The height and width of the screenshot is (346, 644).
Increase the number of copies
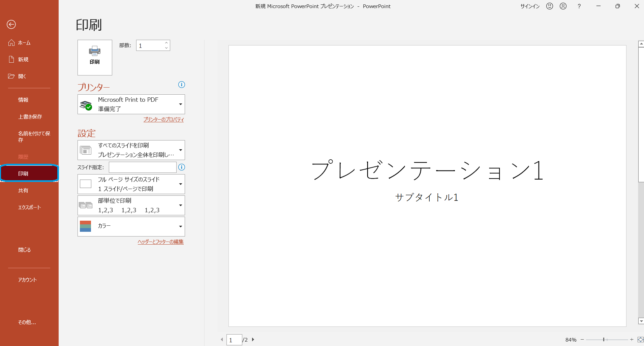click(x=166, y=43)
